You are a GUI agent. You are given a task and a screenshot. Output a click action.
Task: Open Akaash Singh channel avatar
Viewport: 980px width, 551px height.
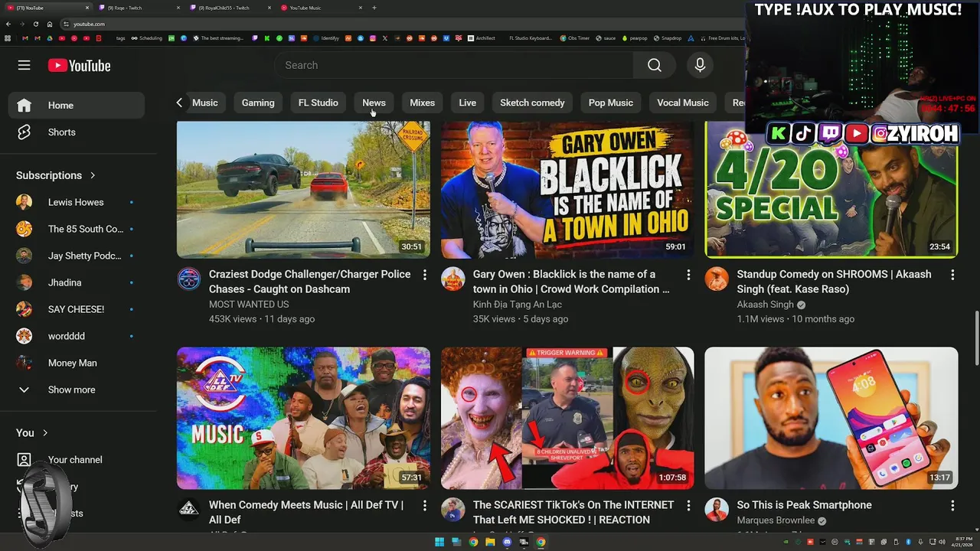pyautogui.click(x=717, y=279)
